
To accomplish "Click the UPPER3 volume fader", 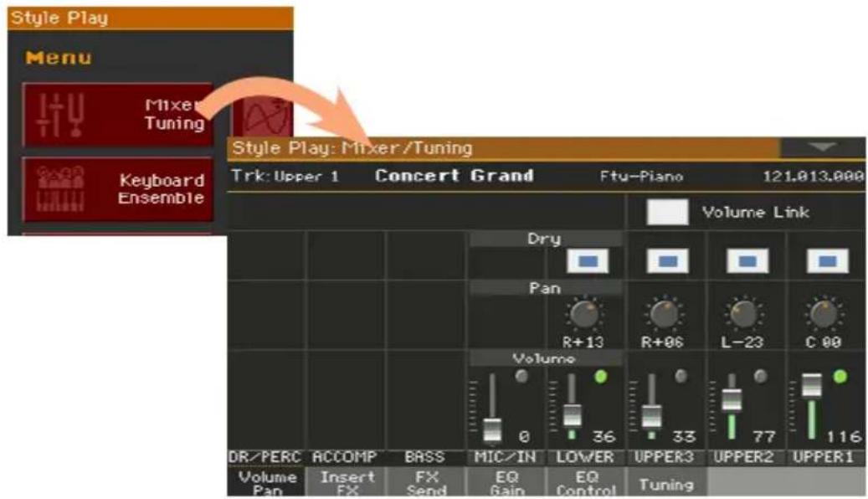I will (651, 416).
